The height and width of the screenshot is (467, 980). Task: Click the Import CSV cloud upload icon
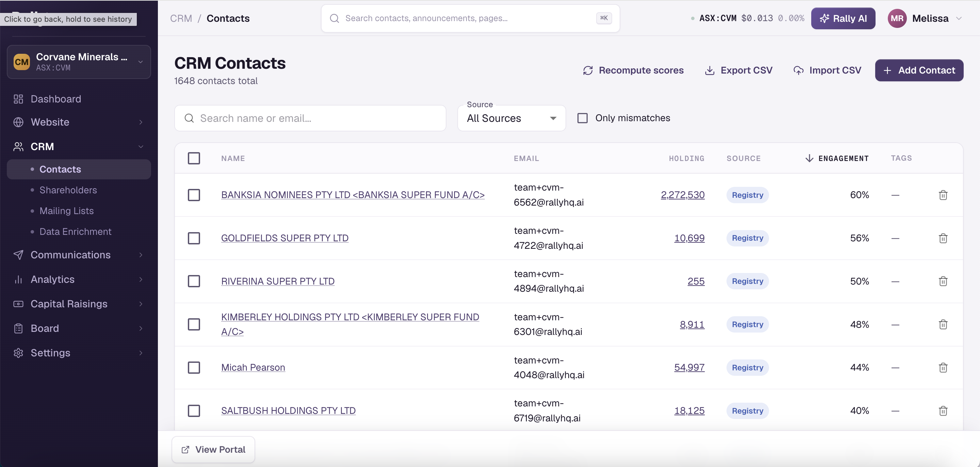pyautogui.click(x=798, y=70)
